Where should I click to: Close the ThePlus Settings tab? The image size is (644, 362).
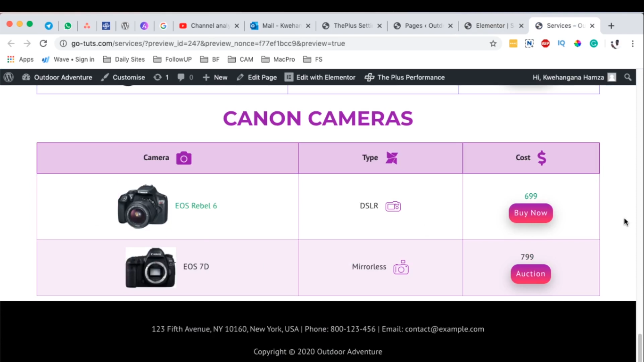[380, 26]
